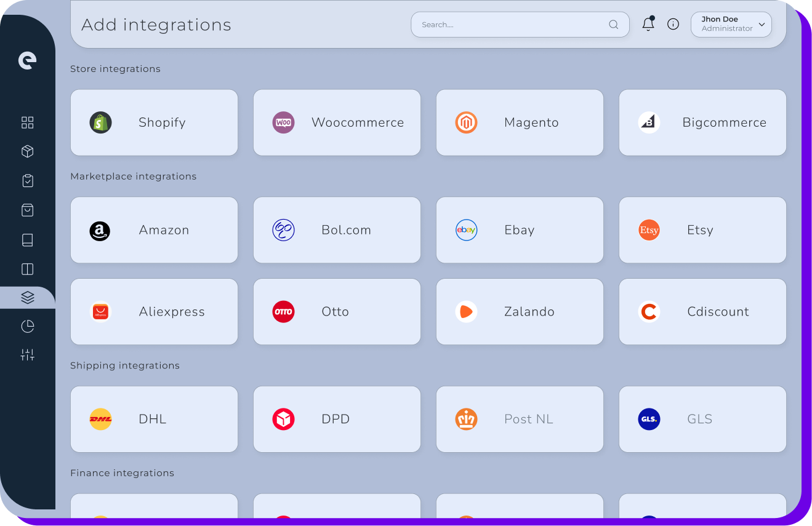Check the notification bell

click(648, 23)
